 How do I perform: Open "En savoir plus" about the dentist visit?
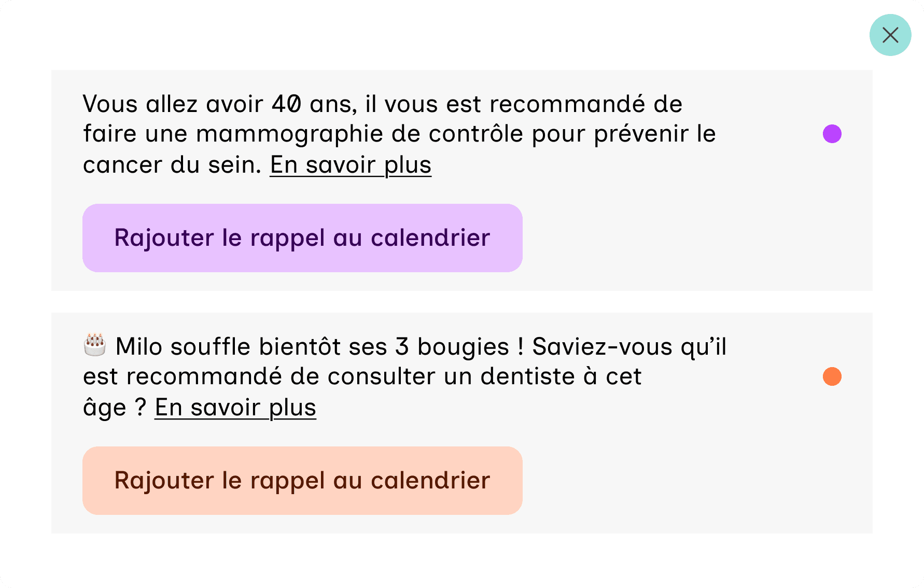coord(235,408)
